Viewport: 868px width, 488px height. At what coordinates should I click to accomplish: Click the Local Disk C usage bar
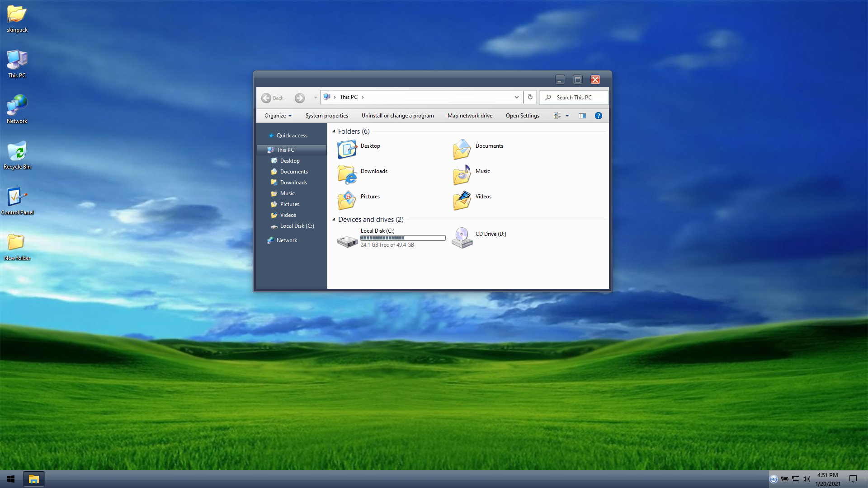[x=402, y=238]
